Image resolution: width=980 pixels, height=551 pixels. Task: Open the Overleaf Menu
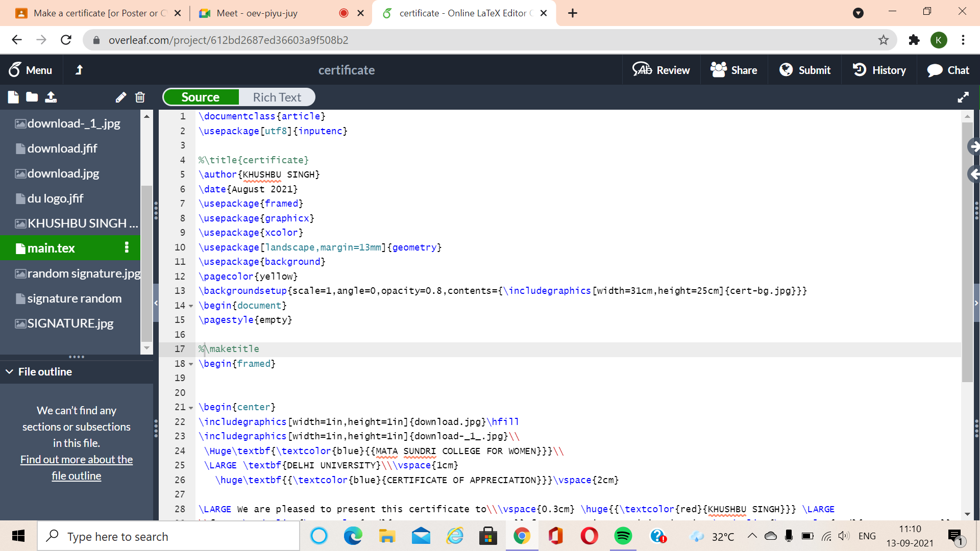pos(31,70)
